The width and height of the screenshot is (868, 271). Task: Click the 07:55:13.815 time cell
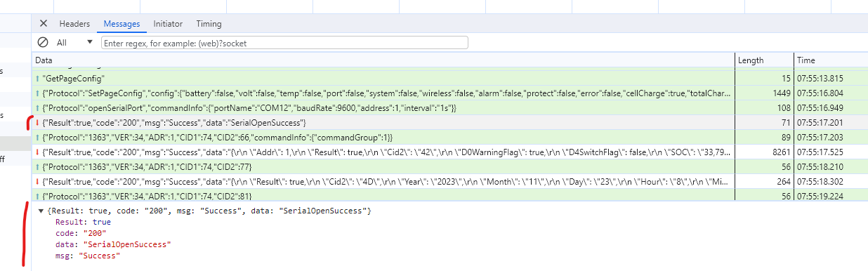tap(831, 78)
